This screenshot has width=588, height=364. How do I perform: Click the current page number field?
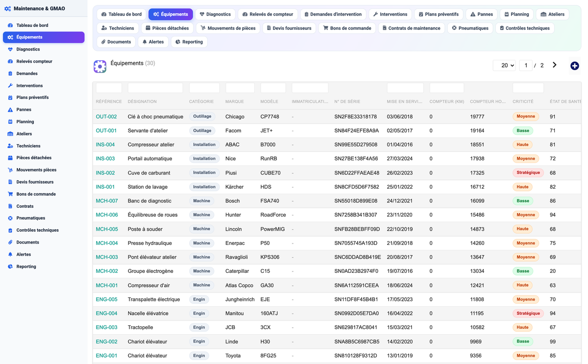526,65
